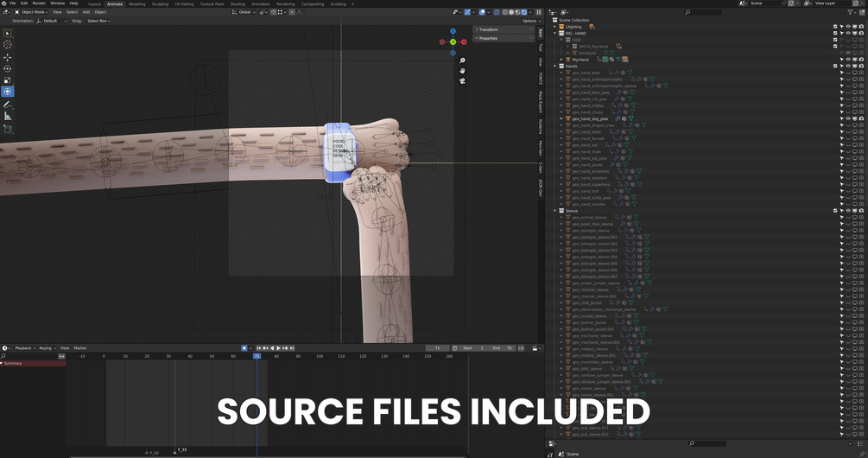Open the Options button in viewport header

530,21
